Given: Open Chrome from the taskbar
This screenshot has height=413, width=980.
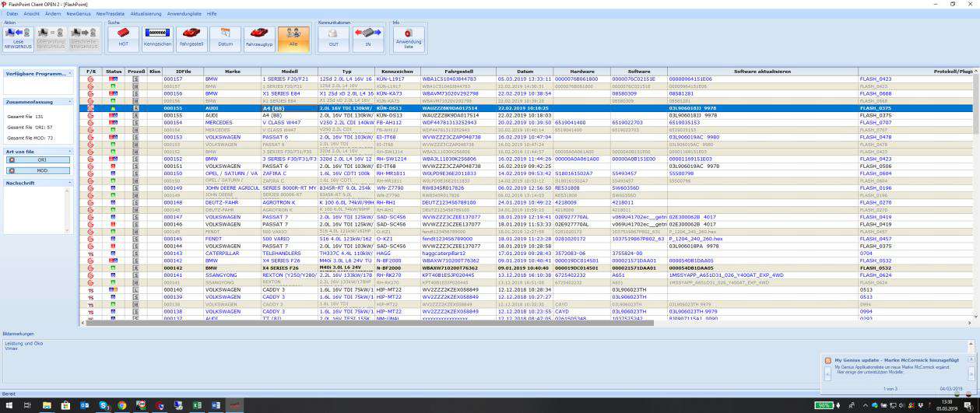Looking at the screenshot, I should 121,405.
